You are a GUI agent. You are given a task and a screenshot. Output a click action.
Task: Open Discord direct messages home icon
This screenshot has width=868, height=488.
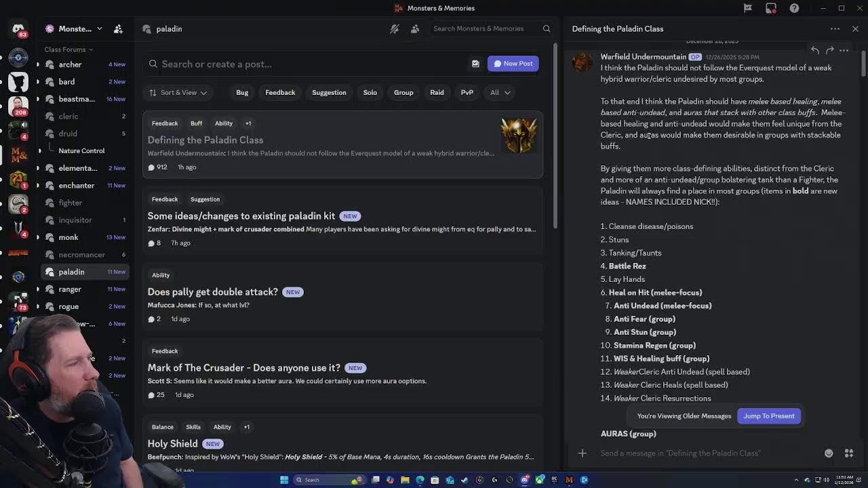click(x=18, y=29)
